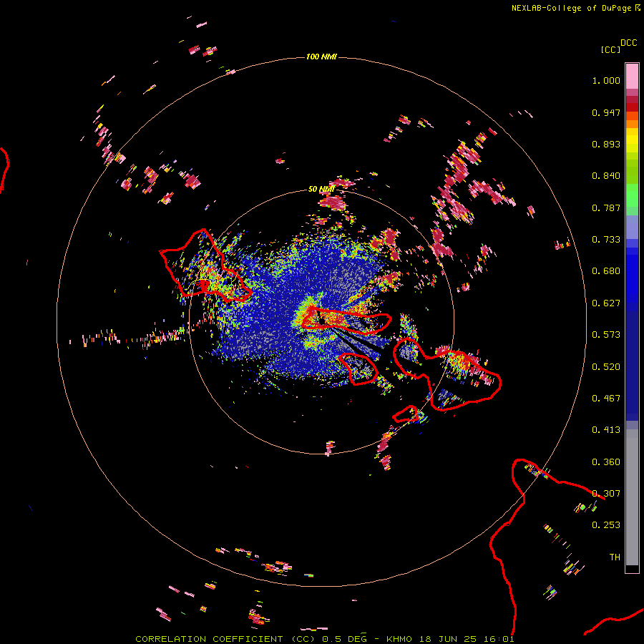Click the 0.5 DEG elevation angle text
Screen dimensions: 644x644
click(x=344, y=639)
